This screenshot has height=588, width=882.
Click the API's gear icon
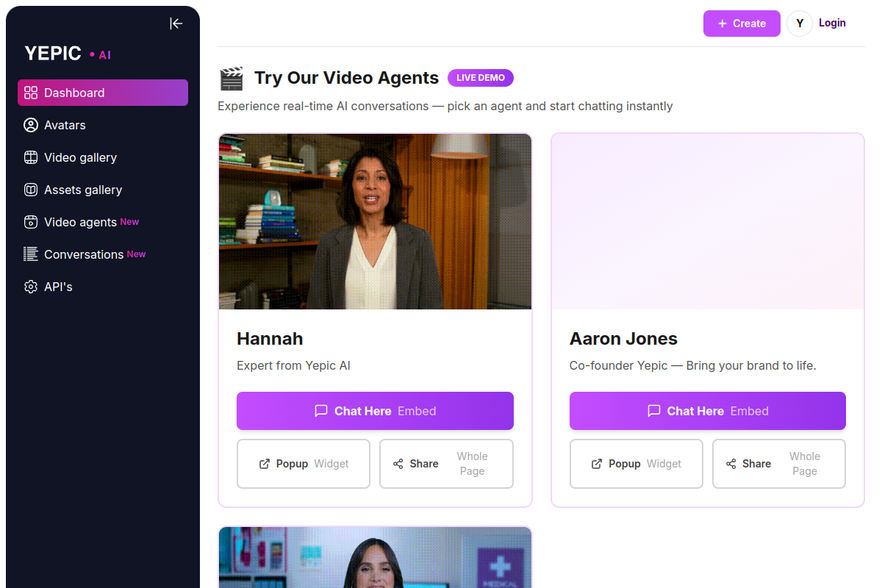tap(31, 287)
